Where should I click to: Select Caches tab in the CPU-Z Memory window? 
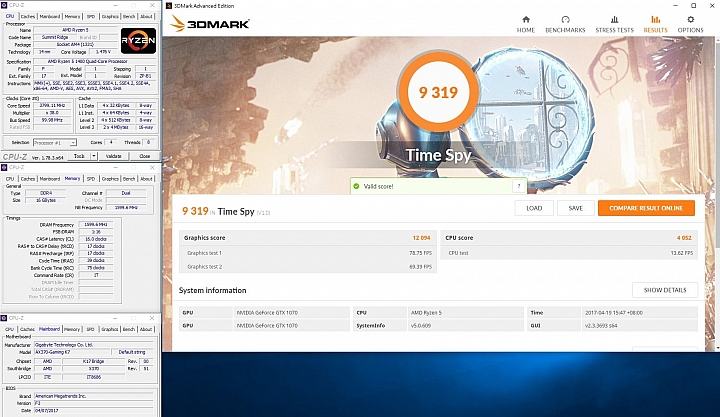coord(28,179)
